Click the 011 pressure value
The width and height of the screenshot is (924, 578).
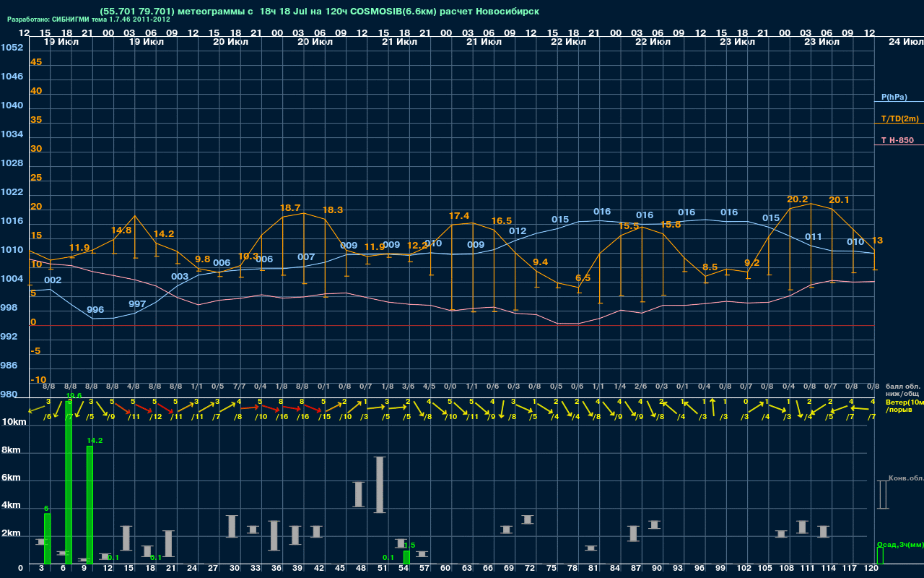coord(814,237)
